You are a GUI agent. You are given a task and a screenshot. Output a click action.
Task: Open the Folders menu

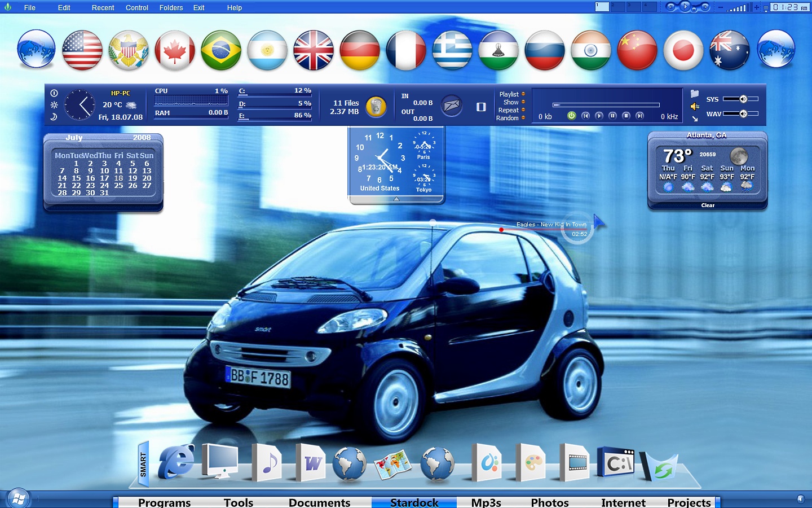[x=171, y=8]
